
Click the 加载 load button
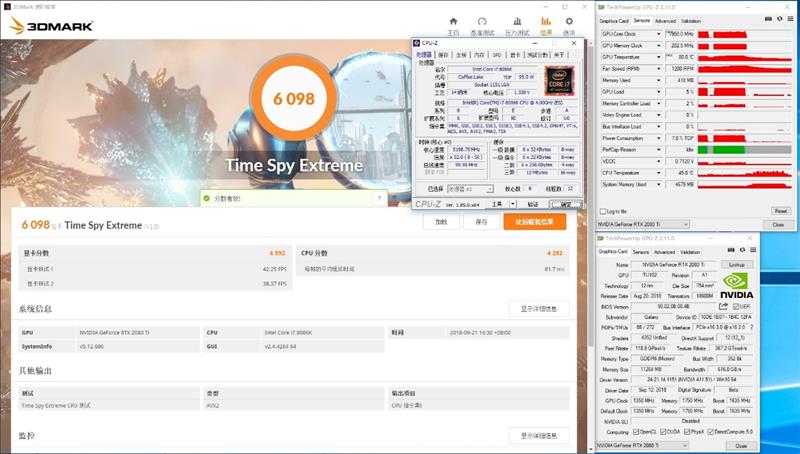[x=441, y=222]
